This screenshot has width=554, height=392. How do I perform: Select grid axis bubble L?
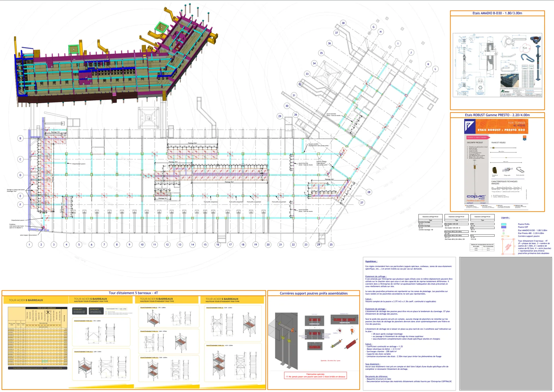pos(435,69)
